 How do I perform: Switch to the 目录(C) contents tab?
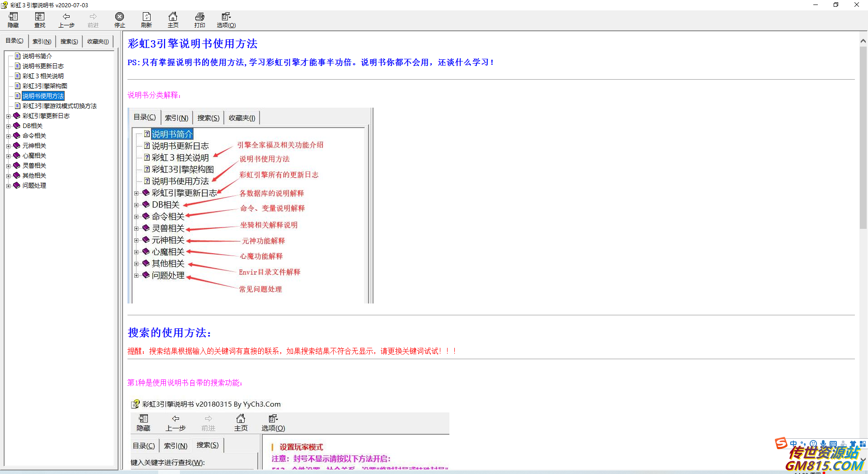(x=14, y=41)
